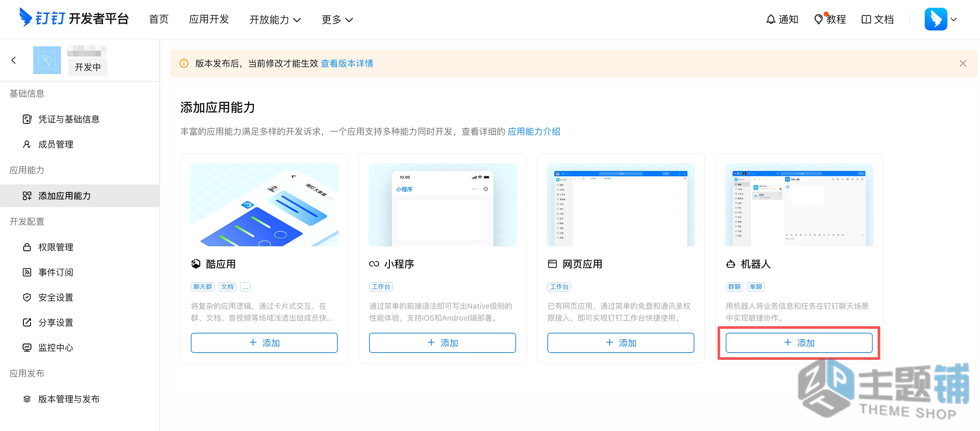Click the DingTalk developer platform logo

74,18
